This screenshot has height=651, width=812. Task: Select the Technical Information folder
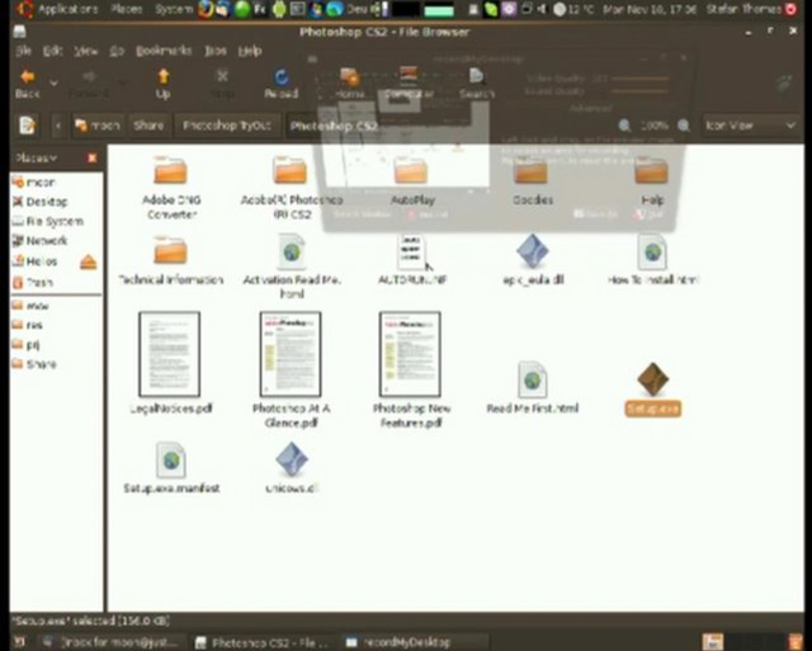171,250
